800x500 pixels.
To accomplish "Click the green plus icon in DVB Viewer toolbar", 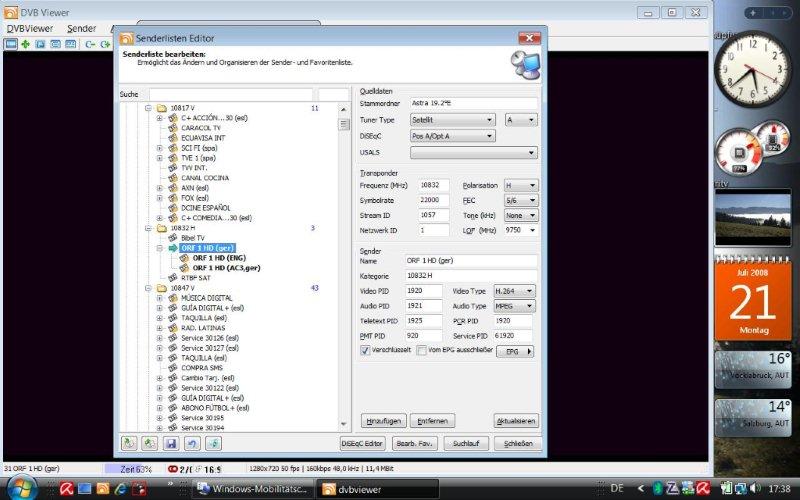I will 26,44.
